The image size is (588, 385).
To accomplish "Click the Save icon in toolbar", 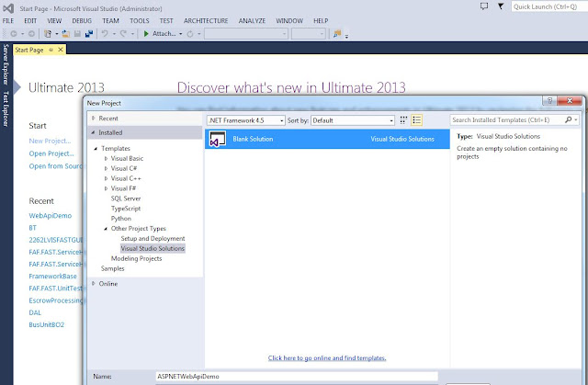I will click(x=77, y=34).
